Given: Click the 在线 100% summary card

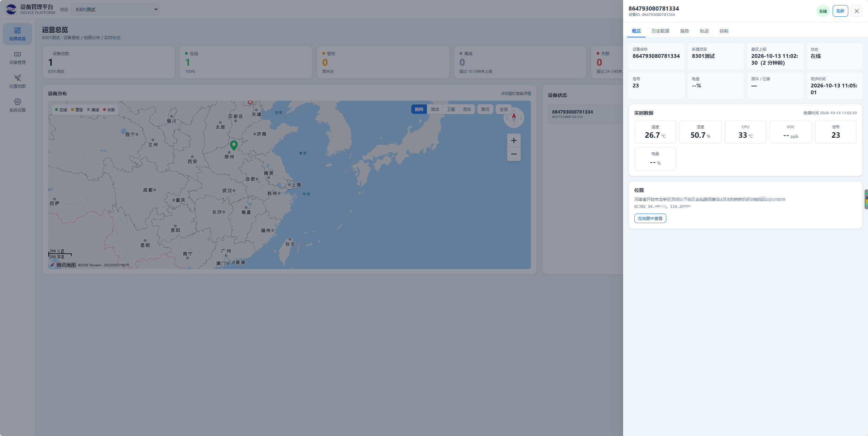Looking at the screenshot, I should (246, 62).
